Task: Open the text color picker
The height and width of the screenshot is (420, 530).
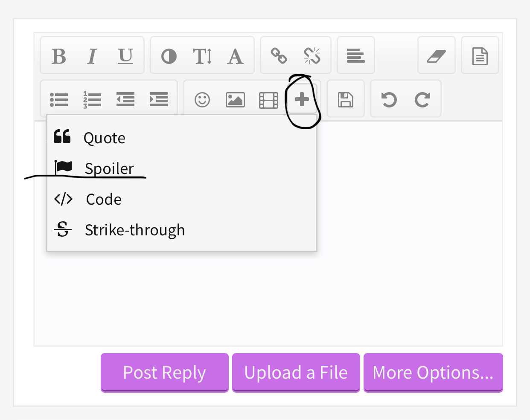Action: [x=169, y=56]
